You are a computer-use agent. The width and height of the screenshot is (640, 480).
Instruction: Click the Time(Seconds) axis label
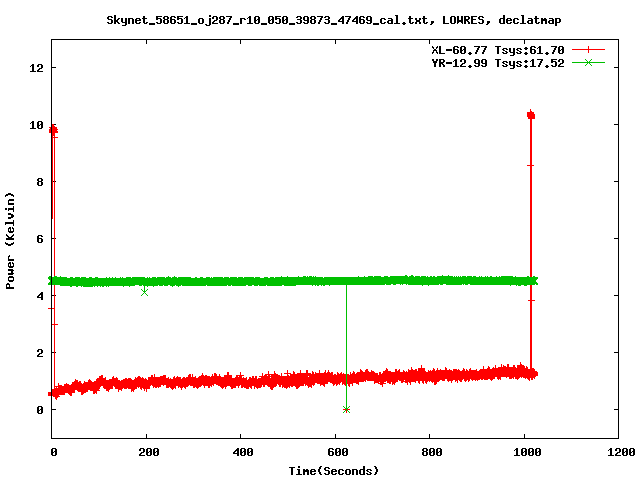pyautogui.click(x=333, y=471)
